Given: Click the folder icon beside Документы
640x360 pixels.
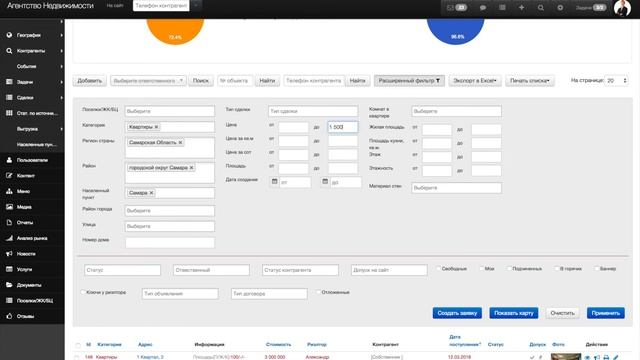Looking at the screenshot, I should coord(9,285).
